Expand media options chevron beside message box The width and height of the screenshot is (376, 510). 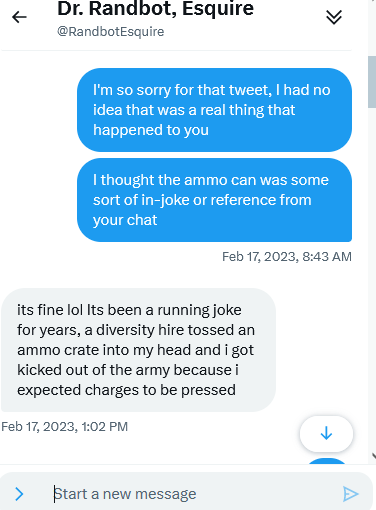tap(19, 494)
